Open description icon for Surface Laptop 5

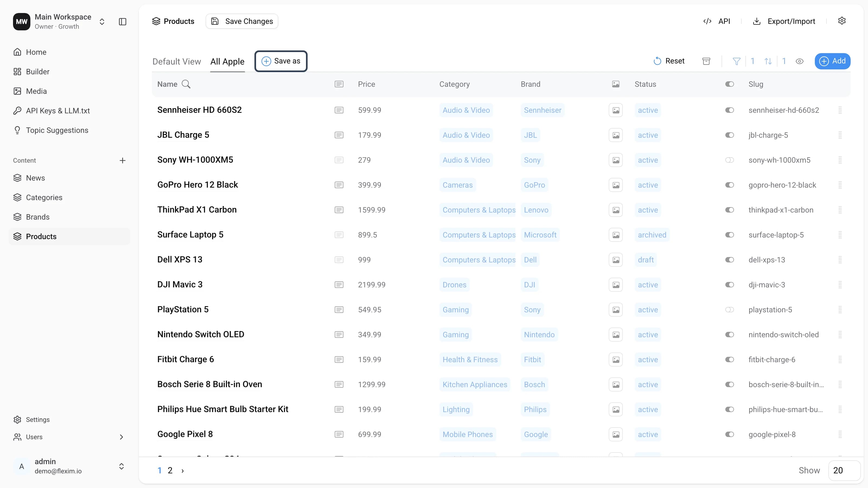[x=339, y=235]
